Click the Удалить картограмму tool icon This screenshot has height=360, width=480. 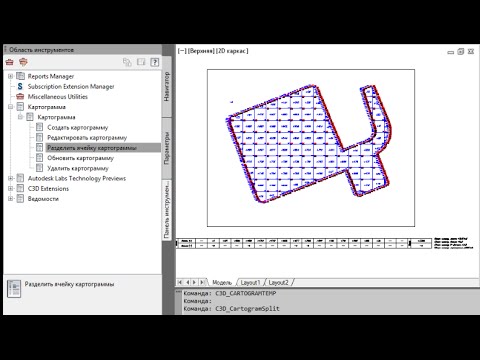(x=40, y=168)
